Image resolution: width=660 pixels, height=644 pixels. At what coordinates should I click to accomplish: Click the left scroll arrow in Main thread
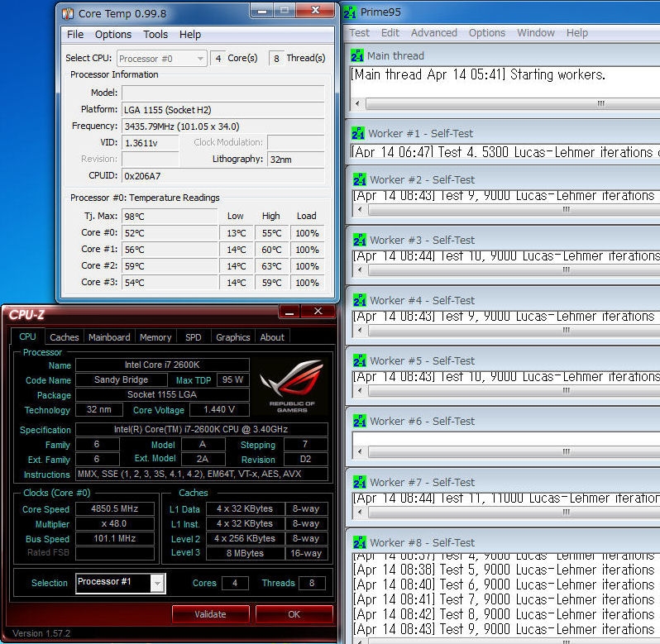point(358,103)
